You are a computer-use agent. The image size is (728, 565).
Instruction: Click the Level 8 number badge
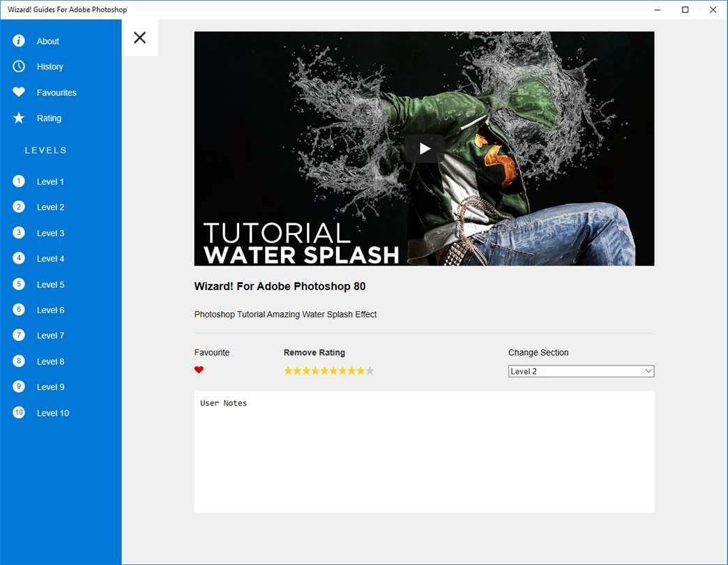[x=19, y=361]
